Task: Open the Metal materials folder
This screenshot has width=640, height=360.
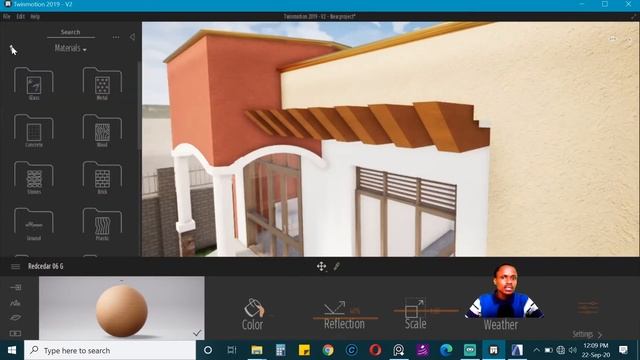Action: tap(102, 84)
